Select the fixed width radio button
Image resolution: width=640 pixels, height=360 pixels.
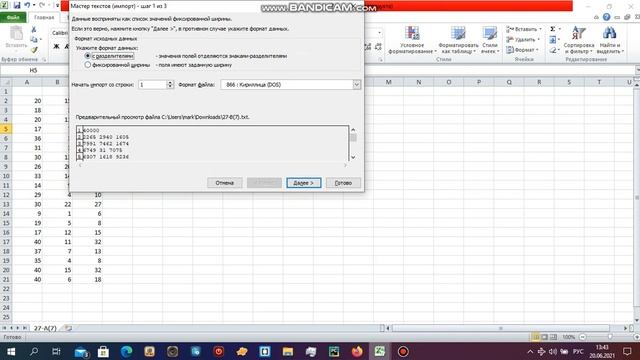point(87,65)
